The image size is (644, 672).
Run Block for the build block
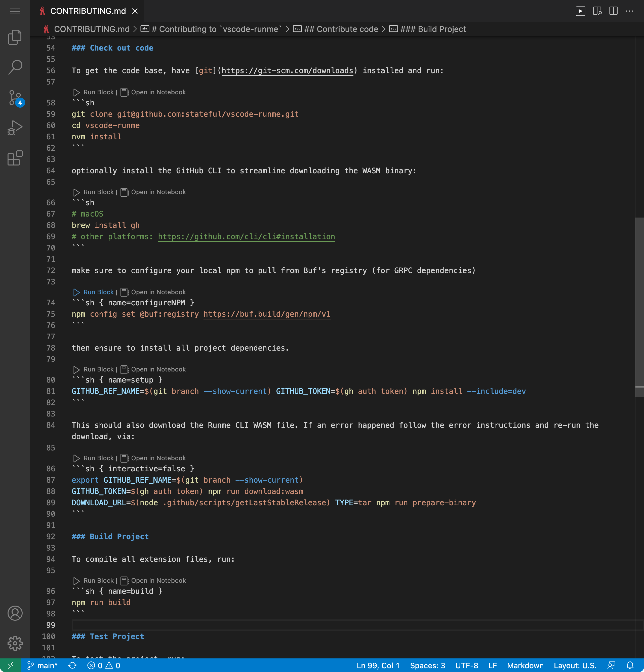coord(93,580)
